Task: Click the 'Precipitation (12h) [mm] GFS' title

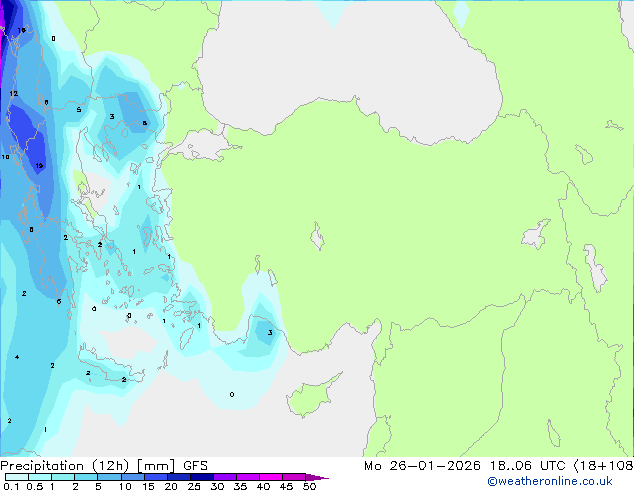Action: [x=104, y=466]
